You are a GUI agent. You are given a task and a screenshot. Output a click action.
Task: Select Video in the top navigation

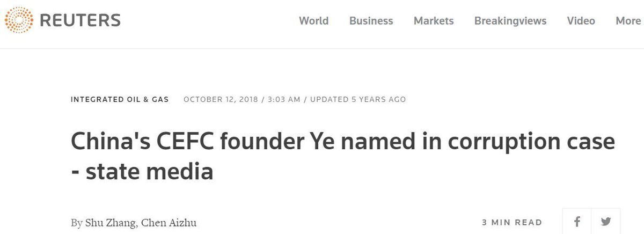click(581, 21)
